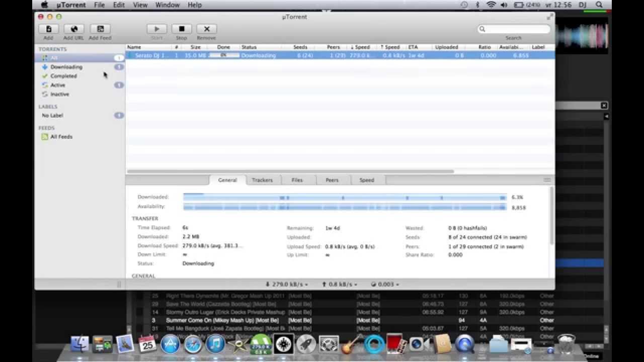This screenshot has height=362, width=644.
Task: Click the Time Machine icon in menu bar
Action: point(464,5)
